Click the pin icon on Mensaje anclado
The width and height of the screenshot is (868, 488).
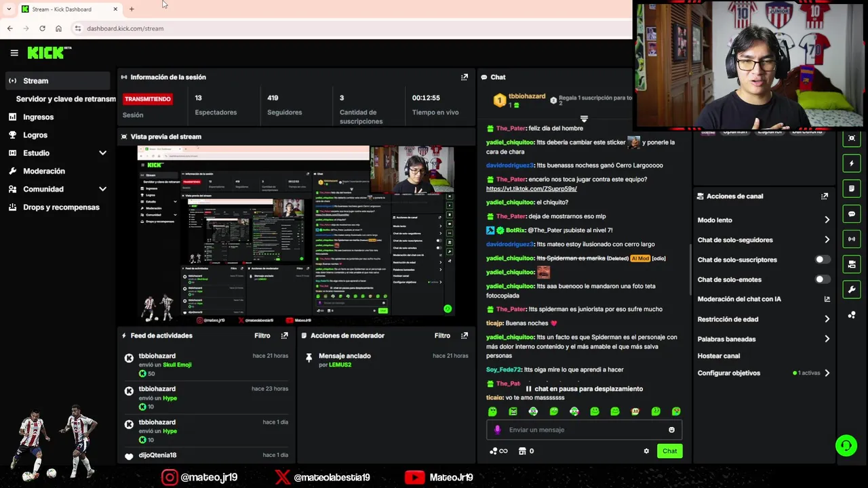click(309, 357)
